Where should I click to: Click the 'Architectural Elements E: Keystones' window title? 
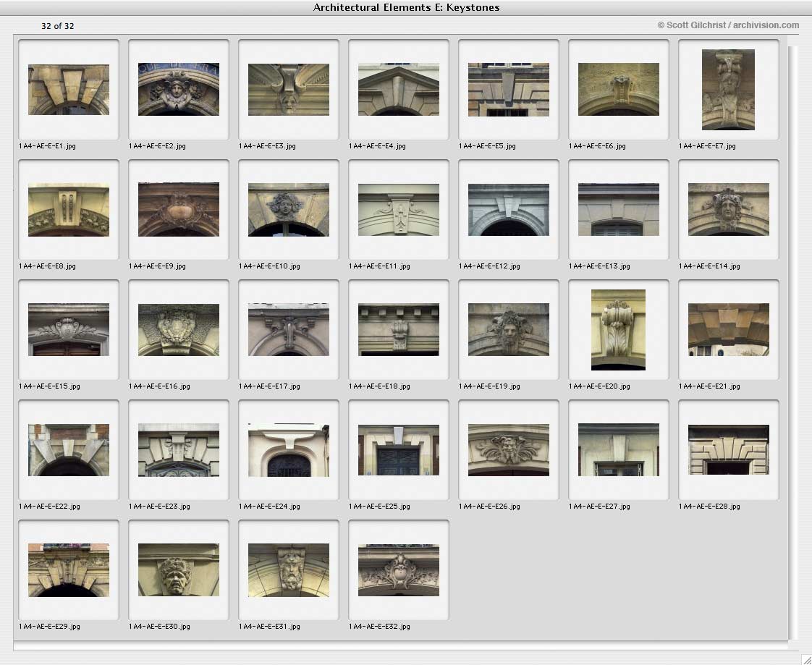pyautogui.click(x=407, y=7)
